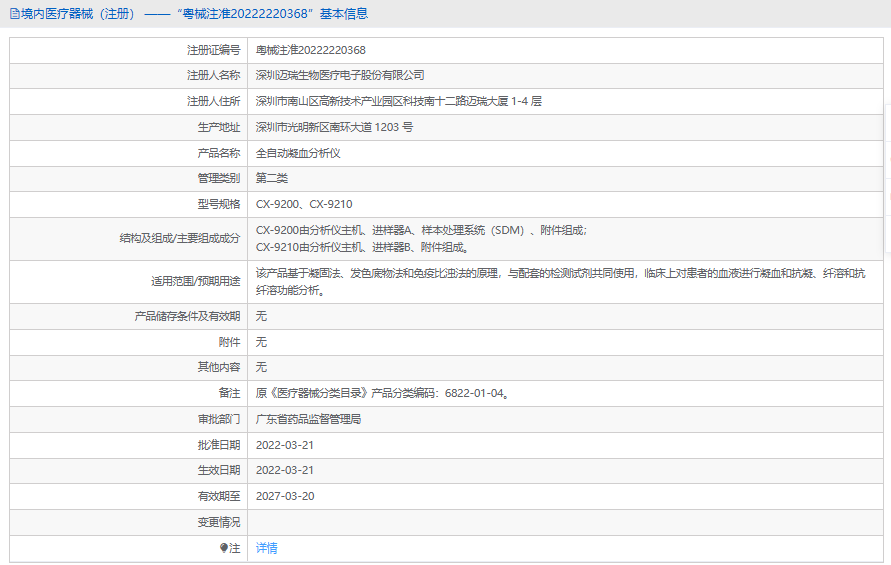
Task: Select effective date 2022-03-21 in 生效日期 row
Action: [285, 470]
